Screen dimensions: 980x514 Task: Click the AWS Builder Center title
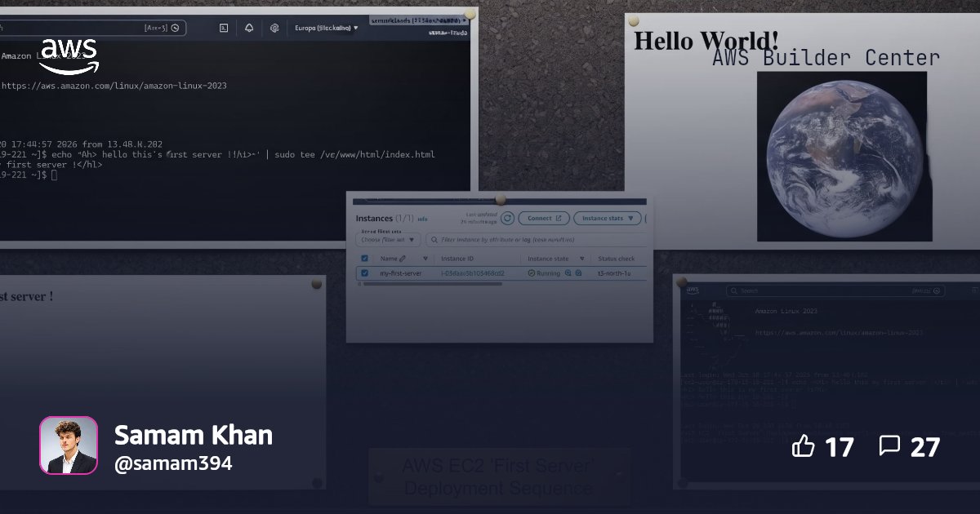click(826, 58)
